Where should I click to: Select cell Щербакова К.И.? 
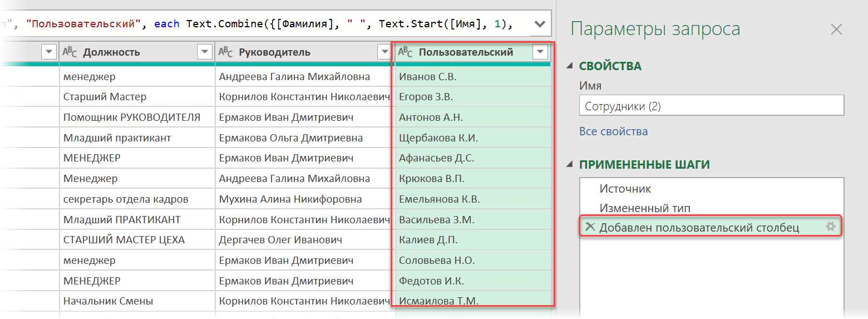[473, 138]
